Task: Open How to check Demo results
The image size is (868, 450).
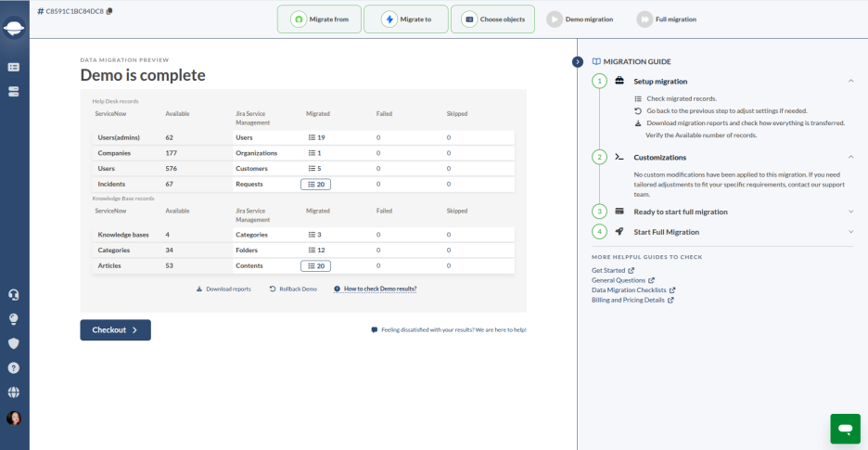Action: (376, 289)
